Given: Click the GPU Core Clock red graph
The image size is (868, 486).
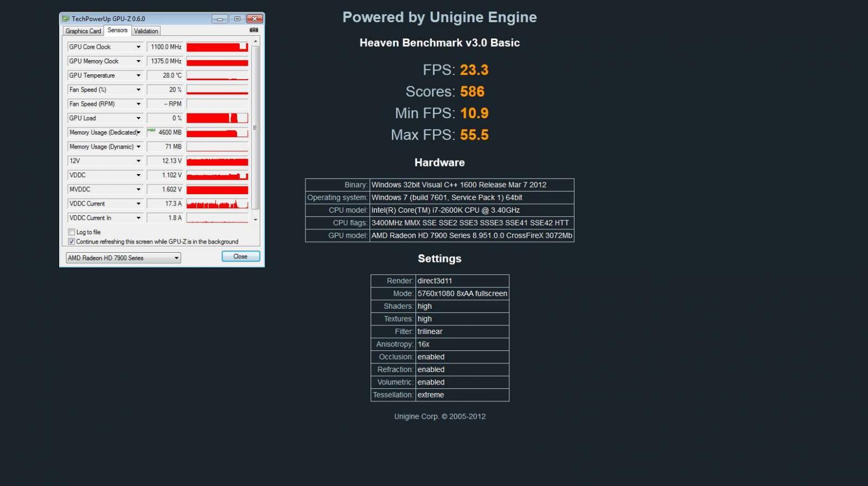Looking at the screenshot, I should click(217, 47).
